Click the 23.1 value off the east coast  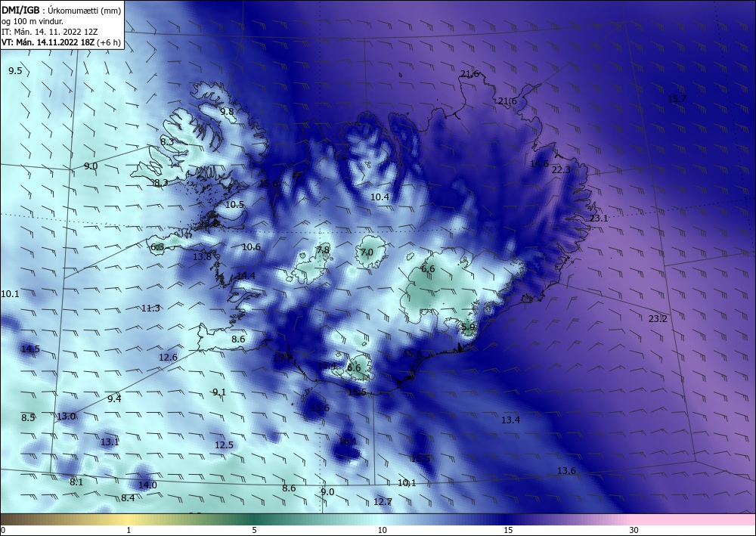coord(599,218)
